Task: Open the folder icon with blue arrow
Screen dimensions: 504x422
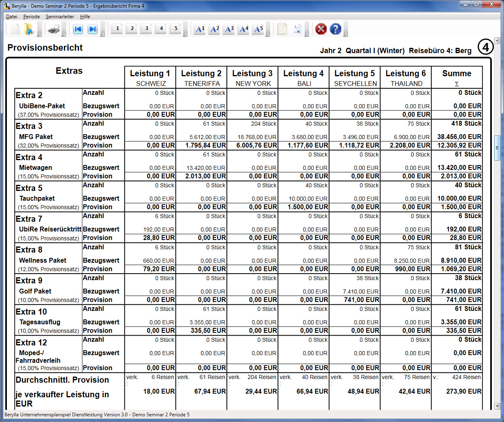Action: pyautogui.click(x=29, y=29)
